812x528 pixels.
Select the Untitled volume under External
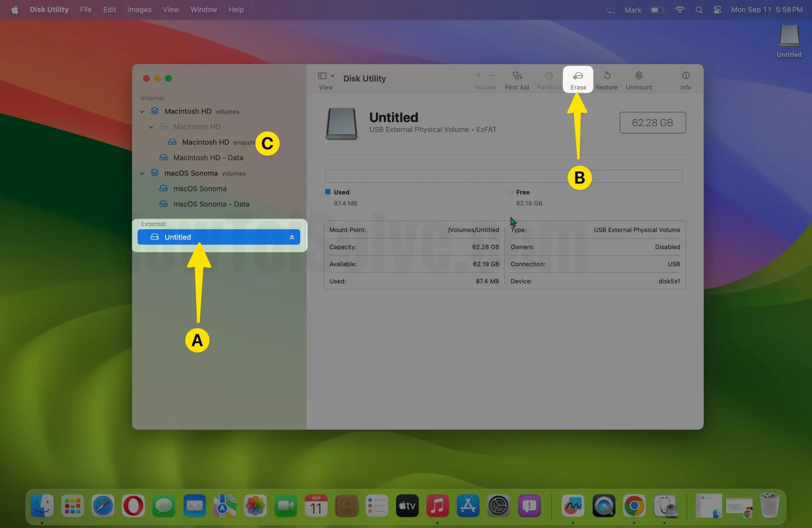click(191, 237)
